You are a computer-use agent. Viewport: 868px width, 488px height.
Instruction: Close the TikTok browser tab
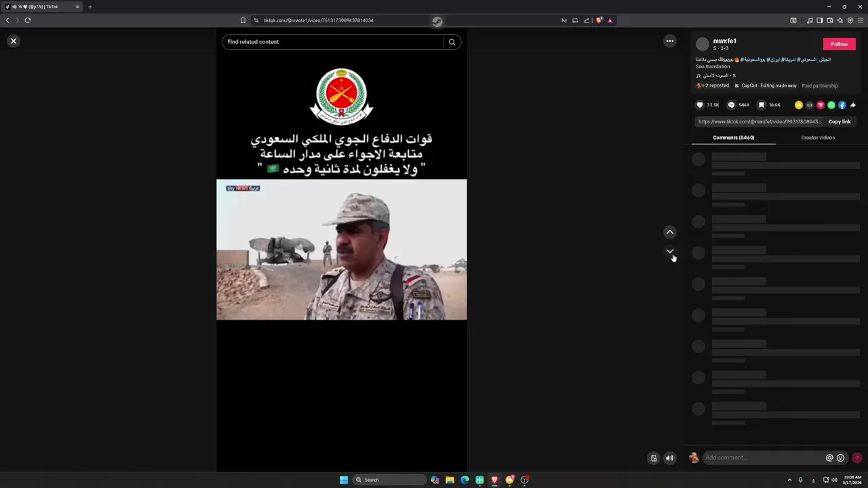point(77,7)
